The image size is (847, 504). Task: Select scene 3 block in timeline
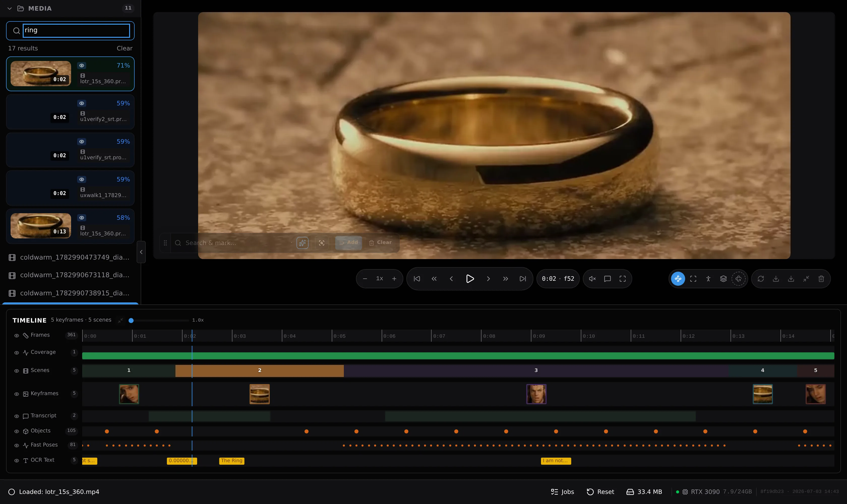click(x=536, y=370)
